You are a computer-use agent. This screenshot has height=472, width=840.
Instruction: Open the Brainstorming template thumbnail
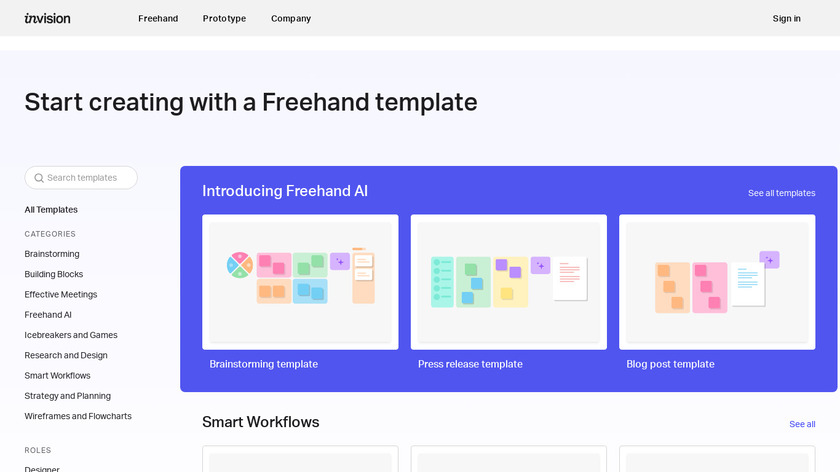(x=300, y=282)
